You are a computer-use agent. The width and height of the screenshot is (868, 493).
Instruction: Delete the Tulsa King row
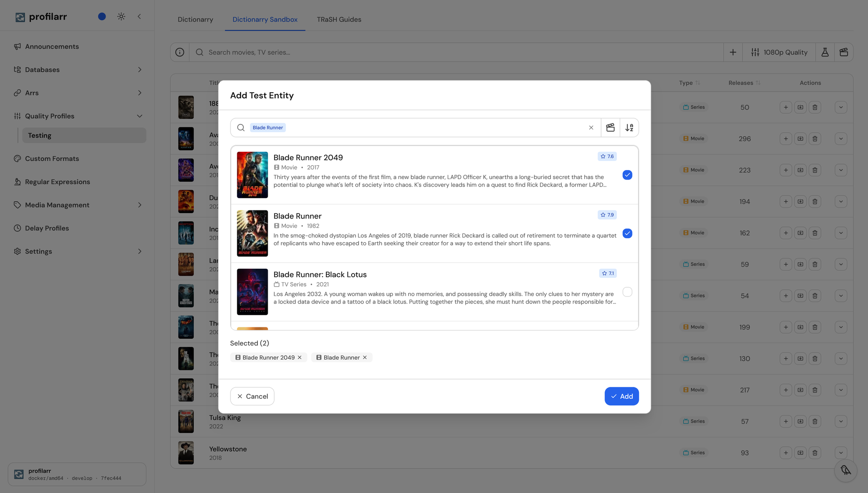click(x=815, y=421)
